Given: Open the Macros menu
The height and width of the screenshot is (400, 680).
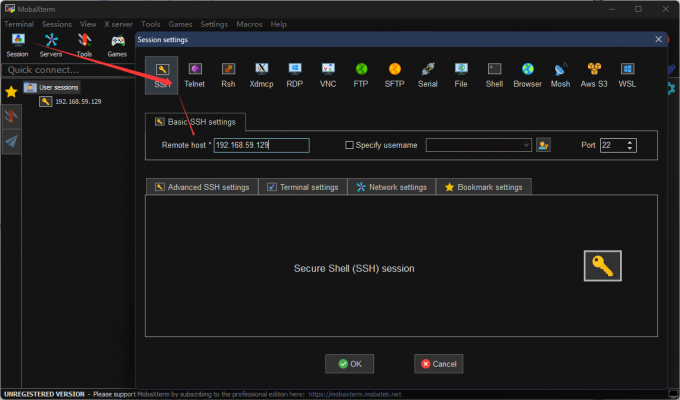Looking at the screenshot, I should pyautogui.click(x=249, y=24).
